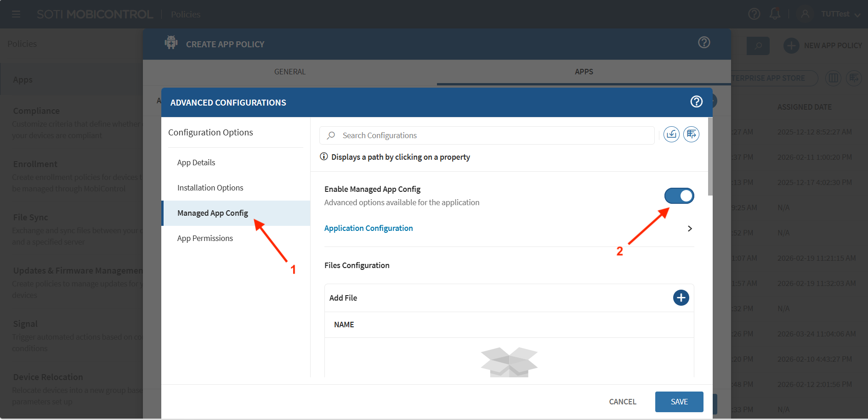Click the top bar help icon
Viewport: 868px width, 420px height.
click(754, 14)
